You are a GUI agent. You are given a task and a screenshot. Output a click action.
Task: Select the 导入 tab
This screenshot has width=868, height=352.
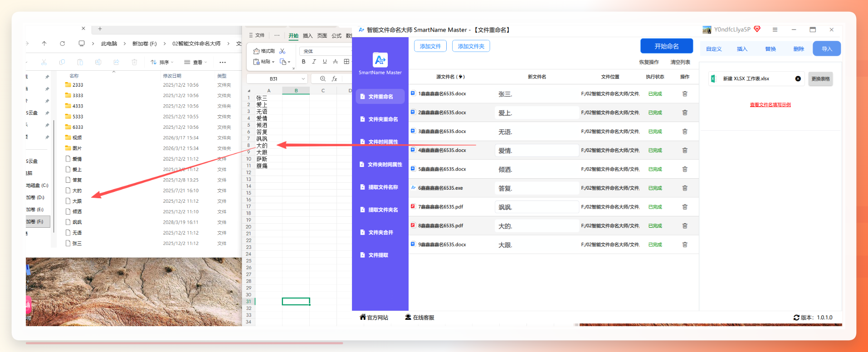click(827, 49)
